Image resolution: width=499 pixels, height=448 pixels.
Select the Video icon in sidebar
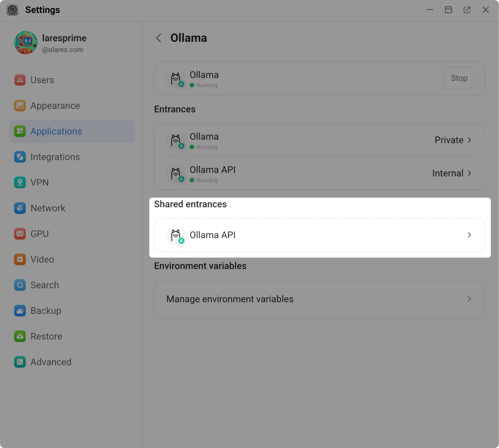click(x=20, y=259)
